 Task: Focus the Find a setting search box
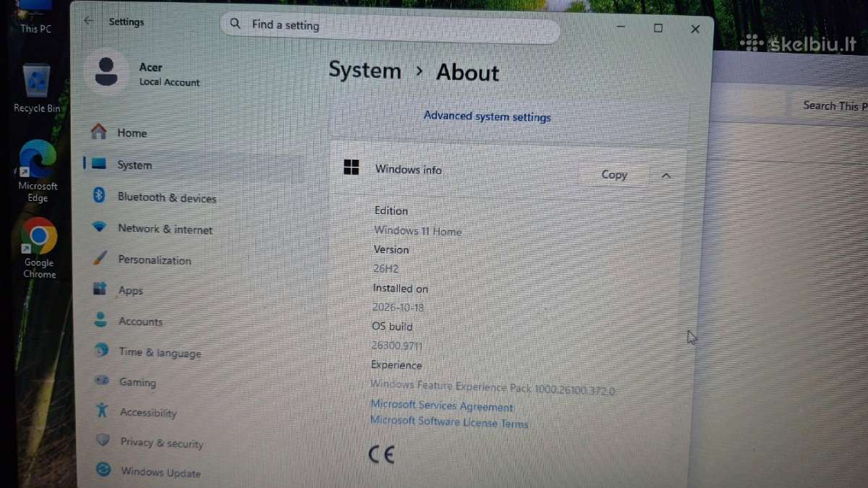[391, 27]
